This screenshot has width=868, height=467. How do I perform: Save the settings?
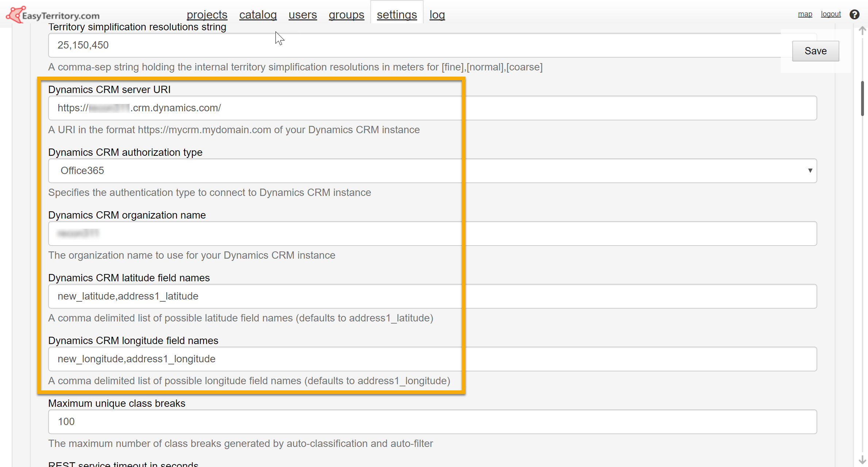(x=815, y=51)
